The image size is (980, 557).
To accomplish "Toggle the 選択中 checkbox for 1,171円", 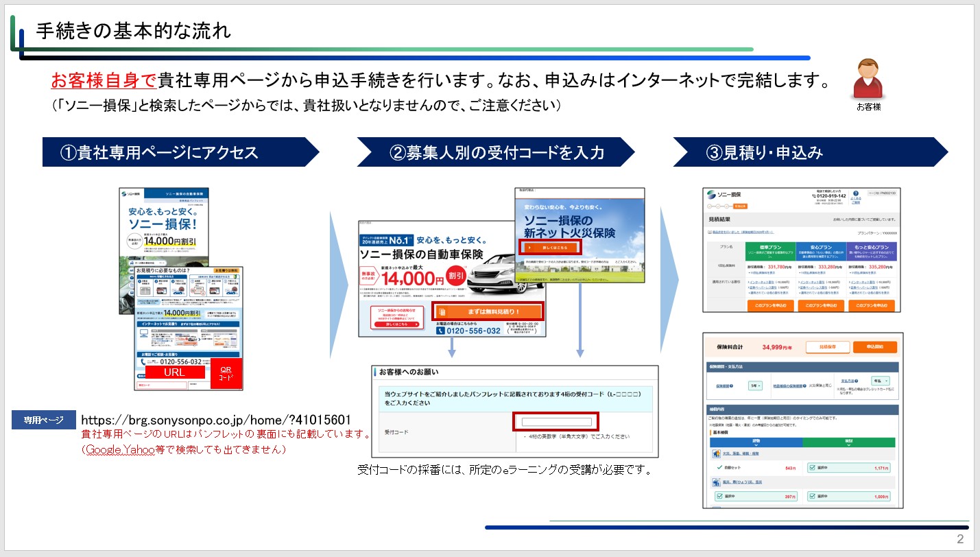I will click(812, 468).
